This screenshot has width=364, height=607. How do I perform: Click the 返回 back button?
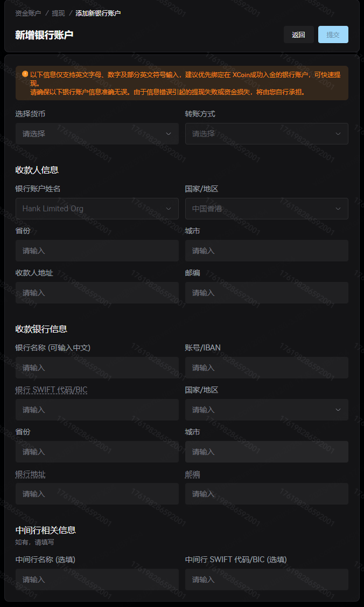tap(298, 35)
